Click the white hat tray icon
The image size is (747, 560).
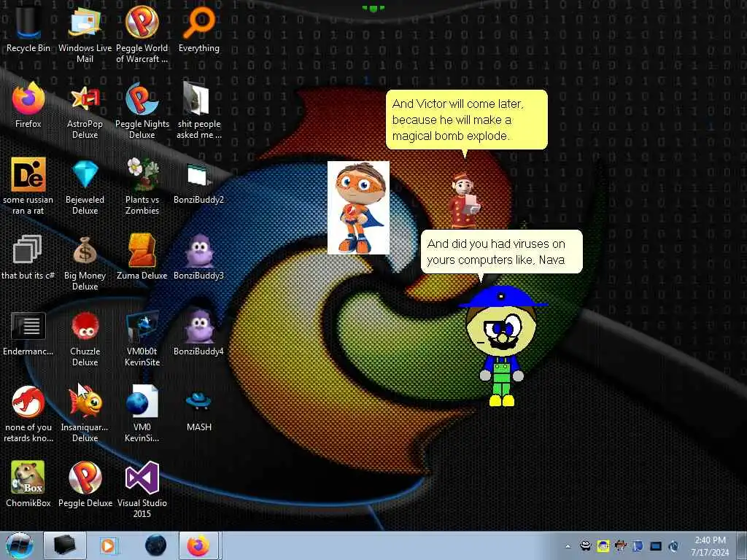click(x=585, y=545)
